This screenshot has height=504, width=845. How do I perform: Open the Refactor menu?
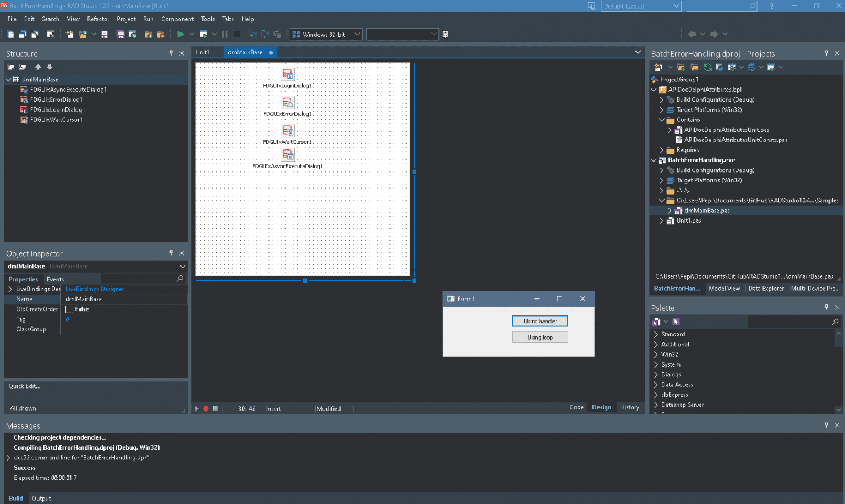98,19
